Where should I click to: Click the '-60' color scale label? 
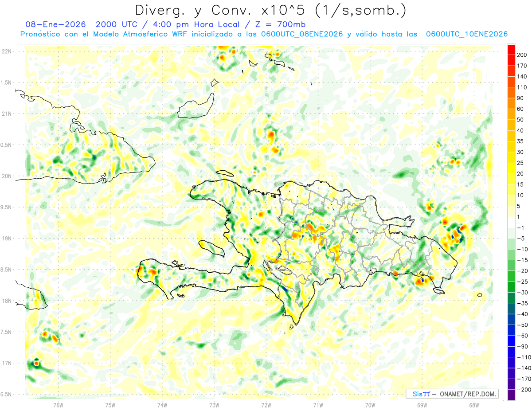523,336
